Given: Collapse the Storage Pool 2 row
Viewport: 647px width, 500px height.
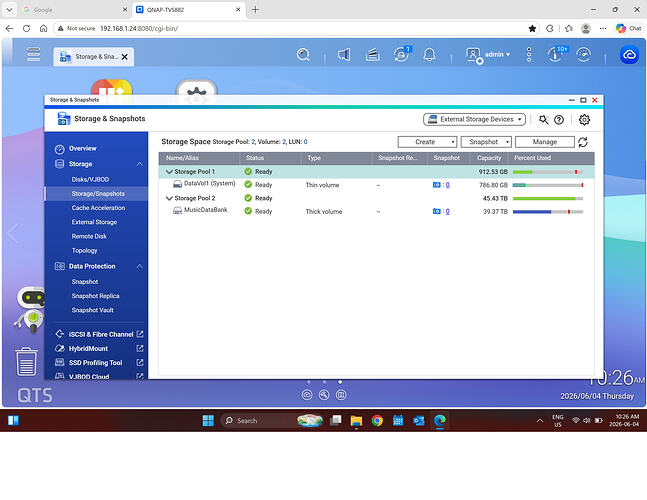Looking at the screenshot, I should [169, 198].
